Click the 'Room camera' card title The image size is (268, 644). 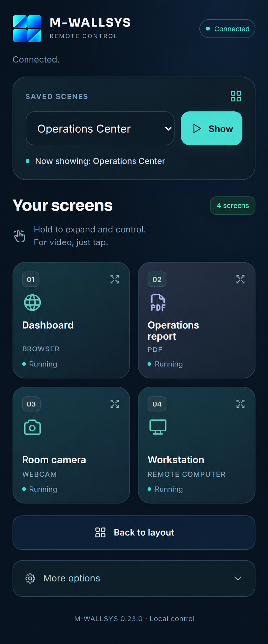pyautogui.click(x=54, y=460)
